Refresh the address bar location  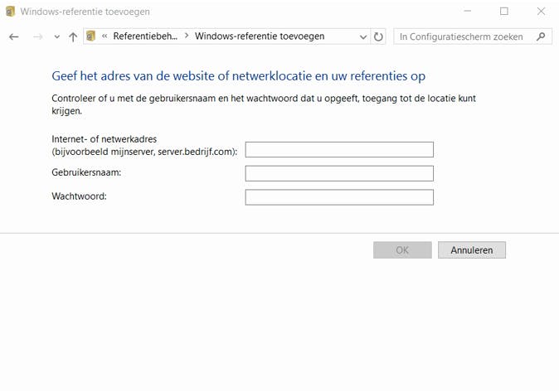379,36
